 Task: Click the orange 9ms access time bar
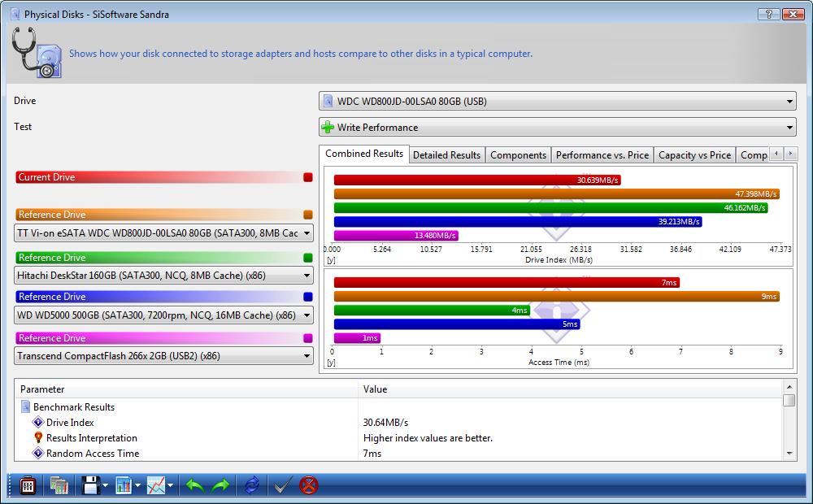[556, 297]
